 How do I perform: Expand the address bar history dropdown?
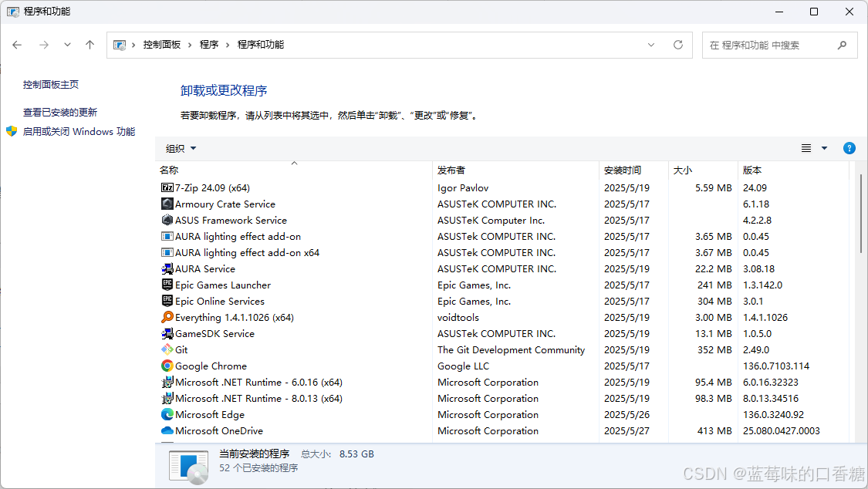tap(651, 45)
